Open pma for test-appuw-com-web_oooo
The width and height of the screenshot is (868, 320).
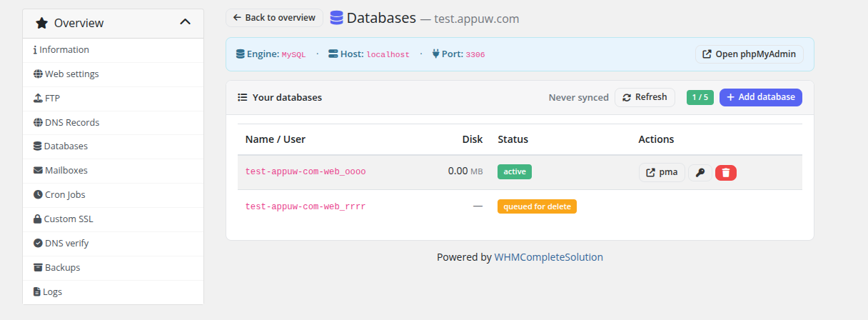[x=662, y=172]
